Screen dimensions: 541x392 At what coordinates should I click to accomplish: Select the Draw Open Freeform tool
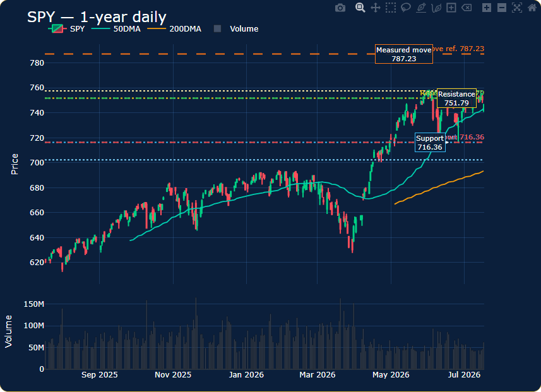pos(436,8)
